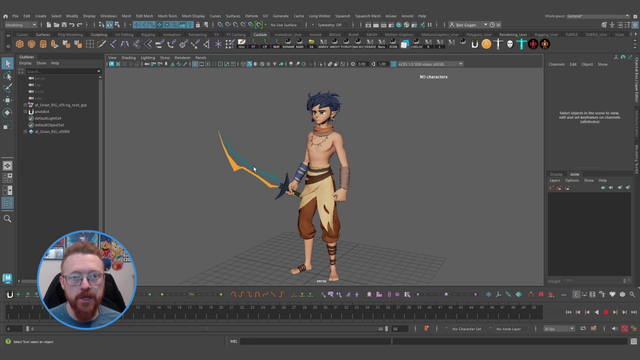Toggle the pause IPR render icon
640x360 pixels.
[430, 25]
